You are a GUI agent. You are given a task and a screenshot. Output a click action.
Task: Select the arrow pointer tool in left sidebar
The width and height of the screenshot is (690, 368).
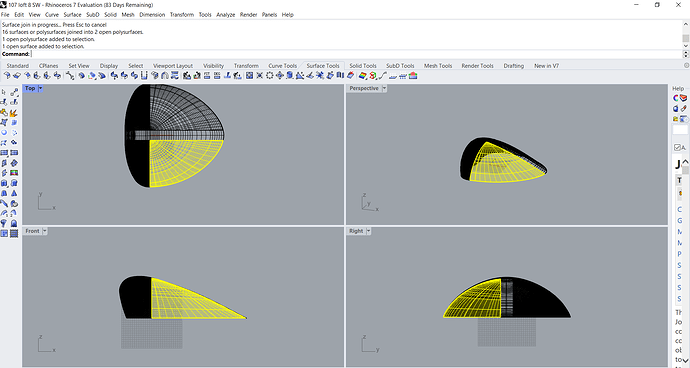coord(4,92)
